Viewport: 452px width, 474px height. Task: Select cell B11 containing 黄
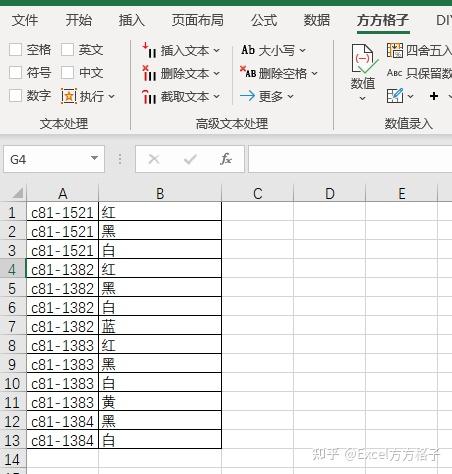[x=160, y=402]
